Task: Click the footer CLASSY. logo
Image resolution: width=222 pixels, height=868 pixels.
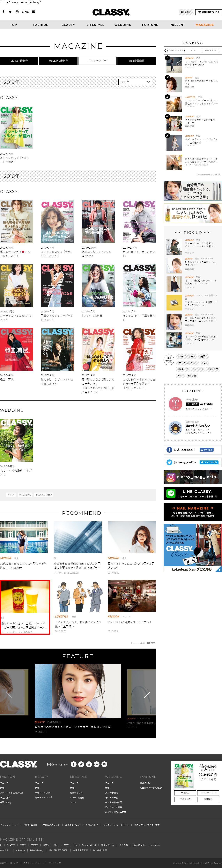Action: point(18,764)
